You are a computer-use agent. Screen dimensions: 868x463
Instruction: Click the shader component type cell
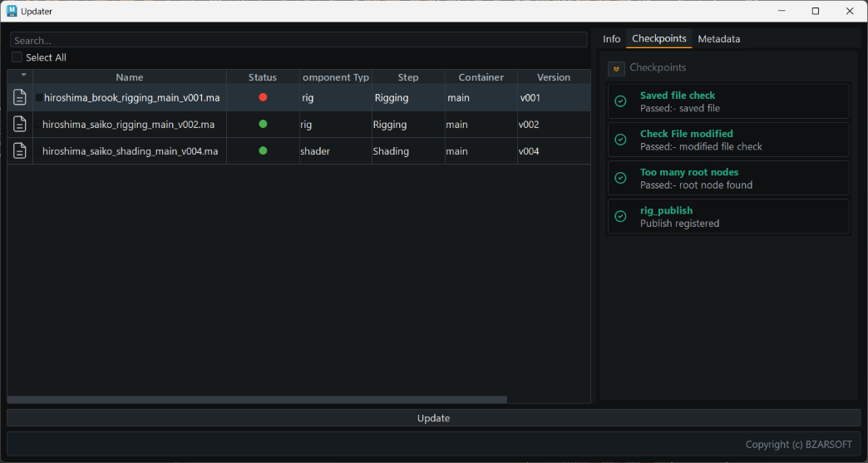point(335,151)
